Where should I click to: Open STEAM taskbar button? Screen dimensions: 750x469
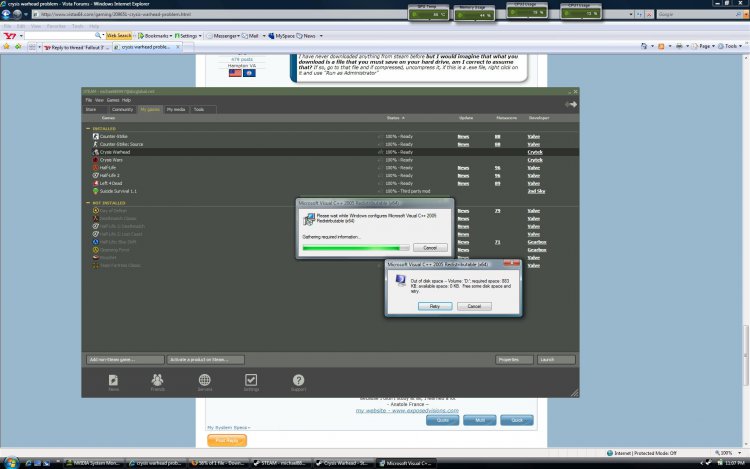tap(281, 463)
